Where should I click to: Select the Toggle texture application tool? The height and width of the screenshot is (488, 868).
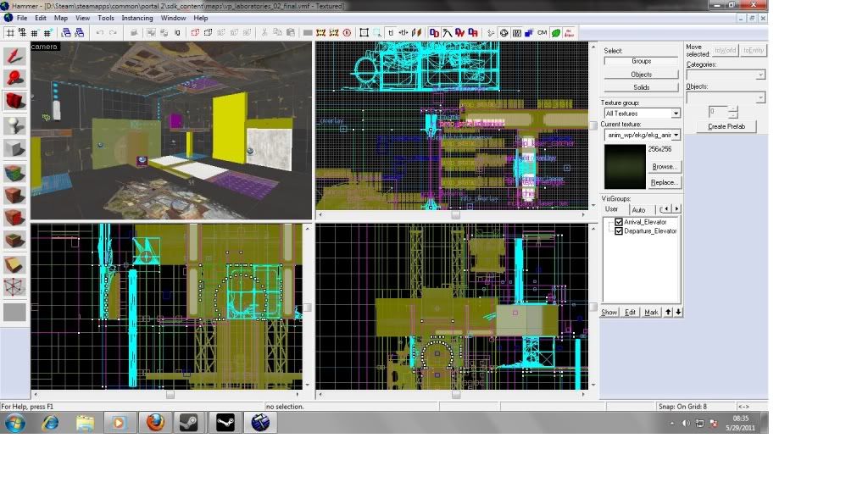14,173
